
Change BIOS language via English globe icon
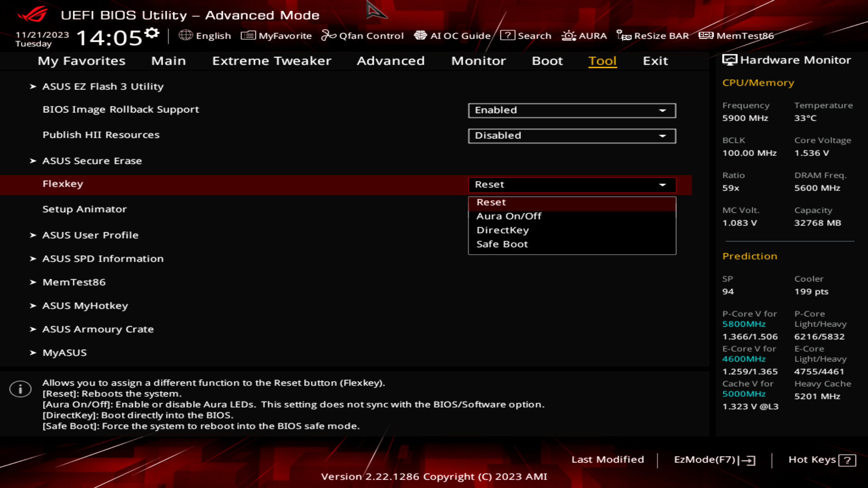(x=207, y=36)
